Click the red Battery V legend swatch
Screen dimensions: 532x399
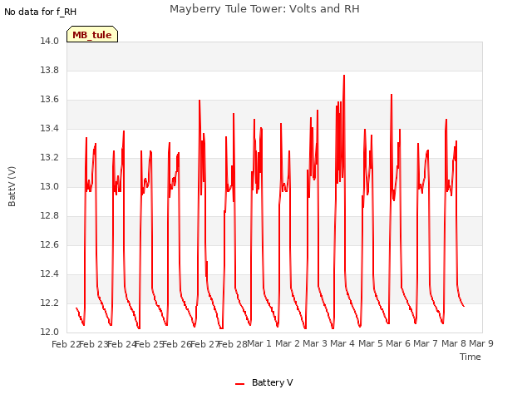point(240,384)
